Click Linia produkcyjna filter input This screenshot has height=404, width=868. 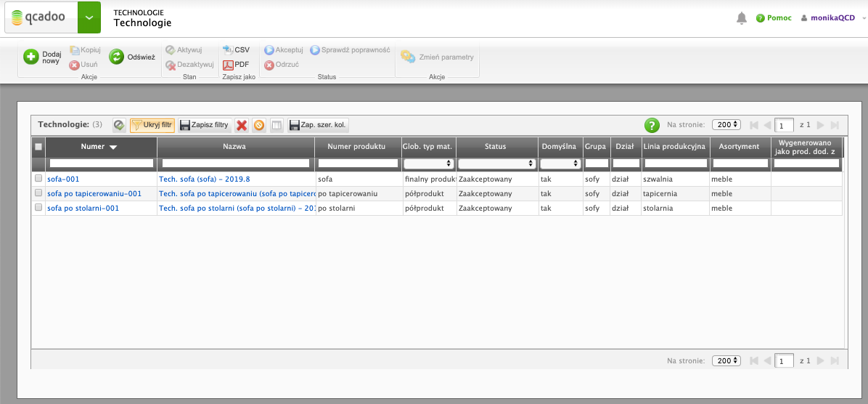pos(676,163)
